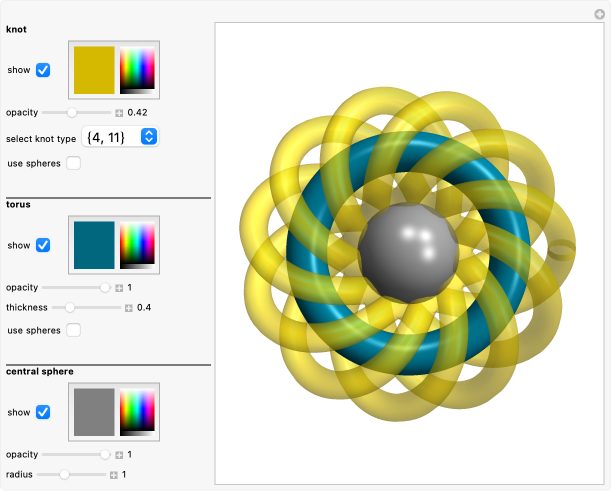The width and height of the screenshot is (611, 492).
Task: Click the yellow knot color swatch
Action: click(x=94, y=70)
